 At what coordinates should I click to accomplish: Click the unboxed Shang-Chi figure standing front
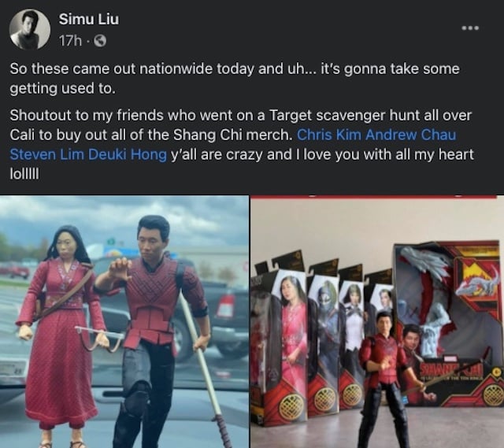point(384,380)
